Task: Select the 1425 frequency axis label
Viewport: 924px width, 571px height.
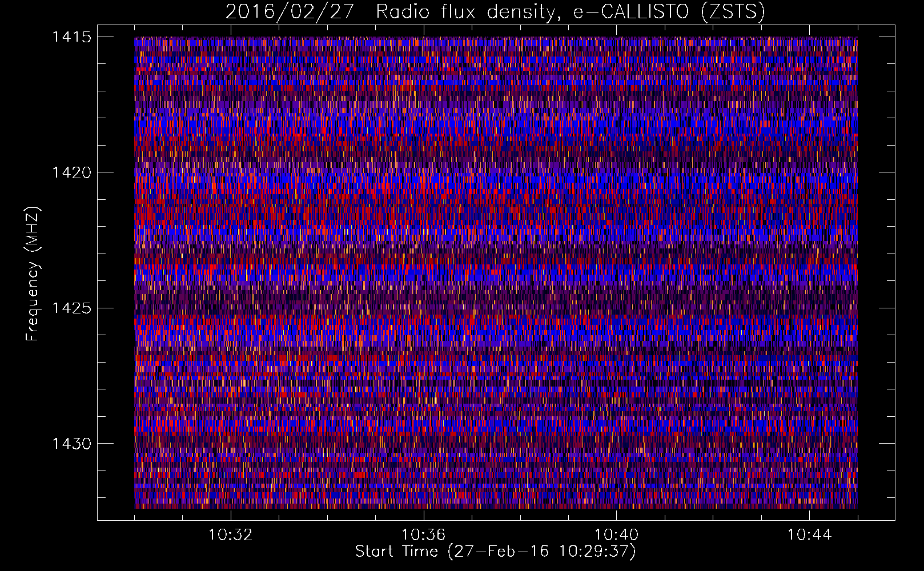Action: point(71,308)
